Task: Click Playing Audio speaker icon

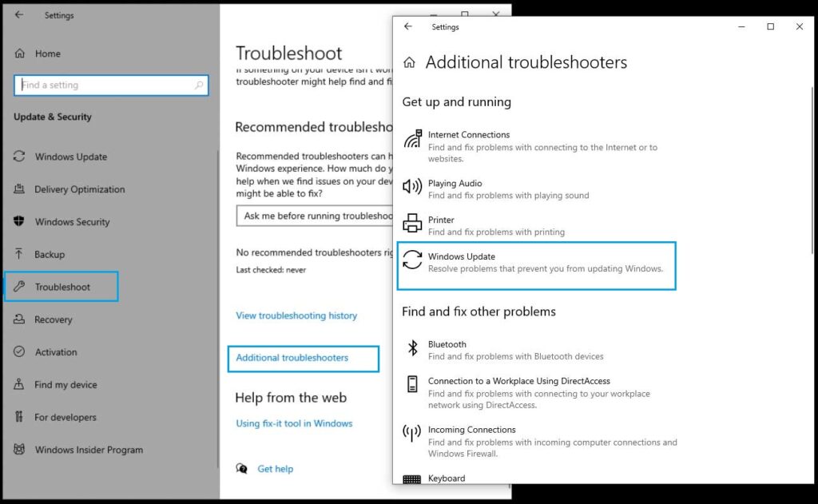Action: tap(412, 186)
